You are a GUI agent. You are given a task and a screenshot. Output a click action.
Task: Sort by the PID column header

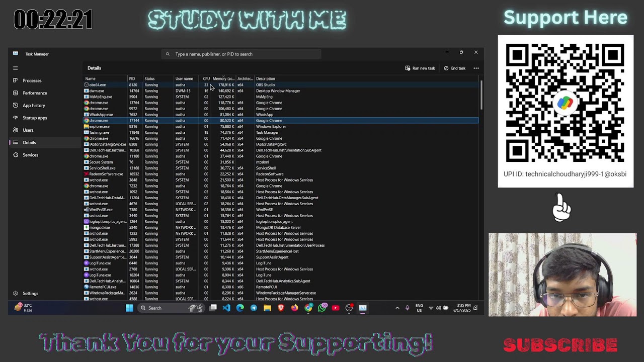coord(135,78)
